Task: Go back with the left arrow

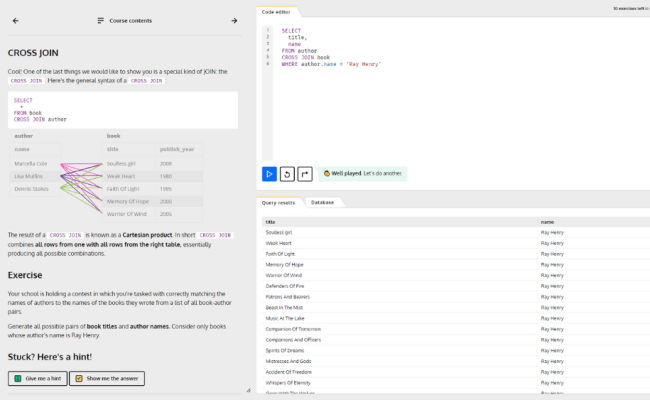Action: click(x=15, y=21)
